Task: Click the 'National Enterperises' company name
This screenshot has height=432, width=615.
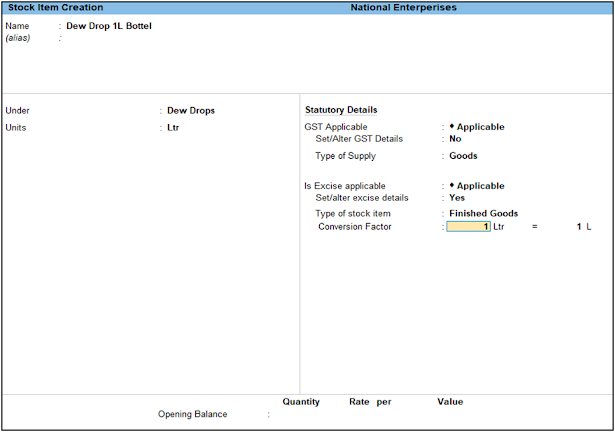Action: [x=403, y=7]
